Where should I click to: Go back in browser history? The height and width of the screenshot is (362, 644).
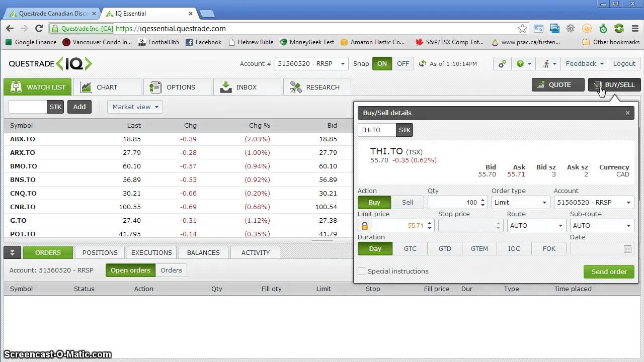pos(11,29)
